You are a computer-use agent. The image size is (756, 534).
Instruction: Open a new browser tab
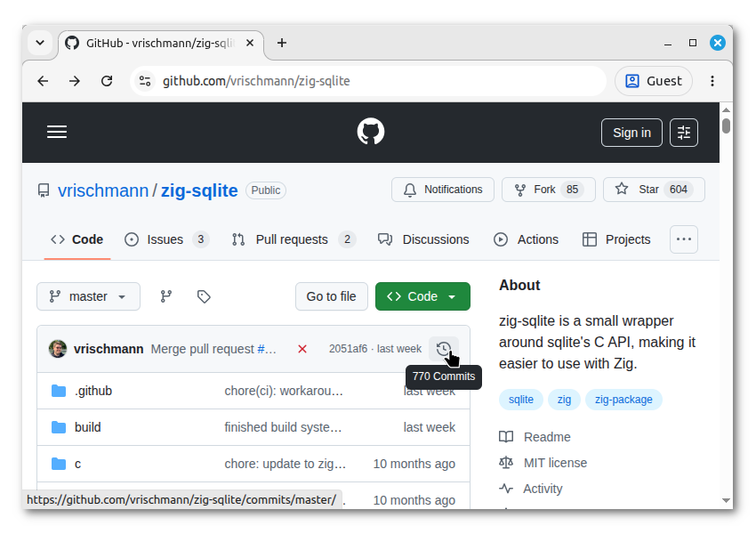282,43
